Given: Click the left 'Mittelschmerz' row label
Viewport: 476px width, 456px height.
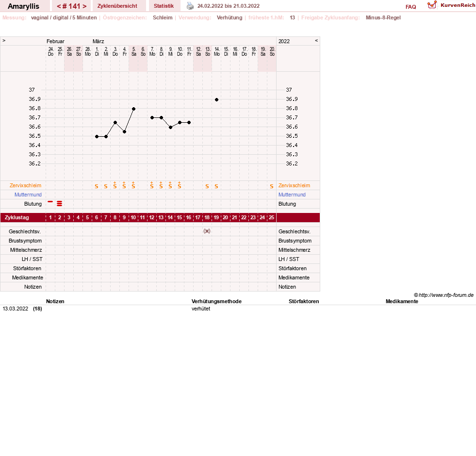Looking at the screenshot, I should pyautogui.click(x=26, y=250).
